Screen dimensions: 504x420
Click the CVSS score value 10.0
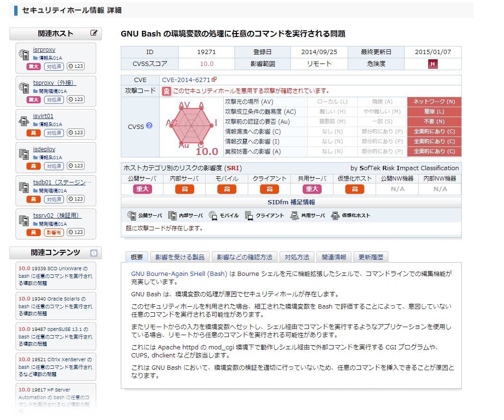coord(207,64)
